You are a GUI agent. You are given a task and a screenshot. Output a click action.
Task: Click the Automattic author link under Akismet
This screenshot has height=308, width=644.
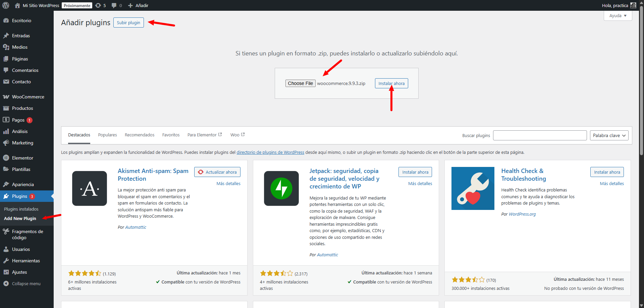[x=136, y=227]
